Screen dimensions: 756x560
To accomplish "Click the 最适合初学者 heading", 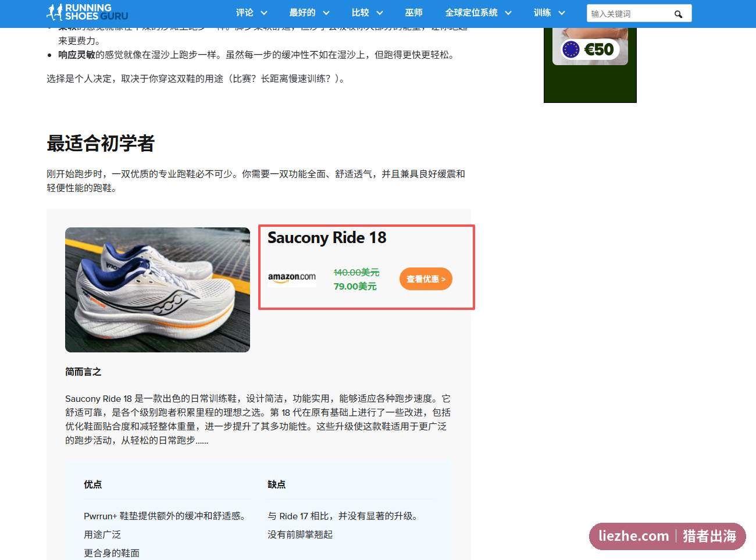I will (x=101, y=143).
